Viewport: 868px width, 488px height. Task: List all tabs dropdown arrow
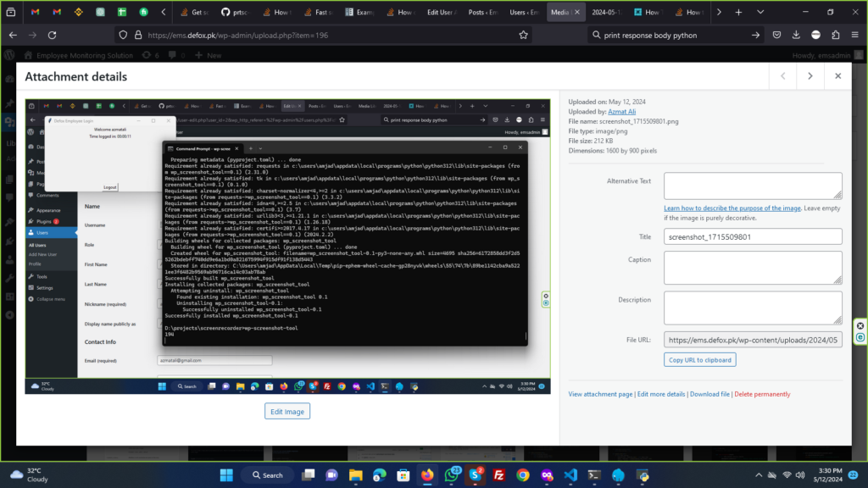tap(759, 13)
